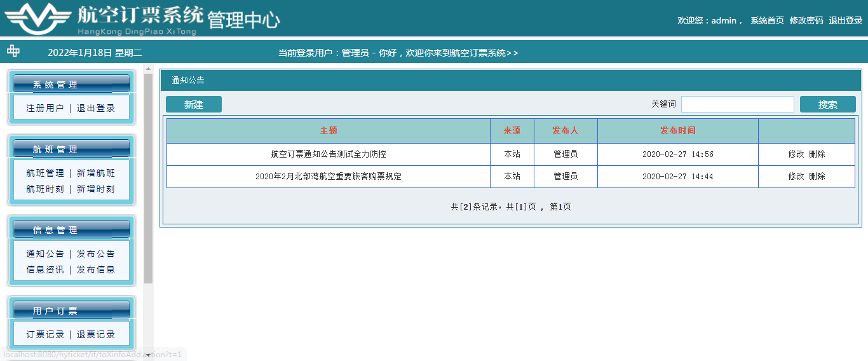Go to 航班时刻 in the sidebar
Image resolution: width=868 pixels, height=361 pixels.
point(44,189)
